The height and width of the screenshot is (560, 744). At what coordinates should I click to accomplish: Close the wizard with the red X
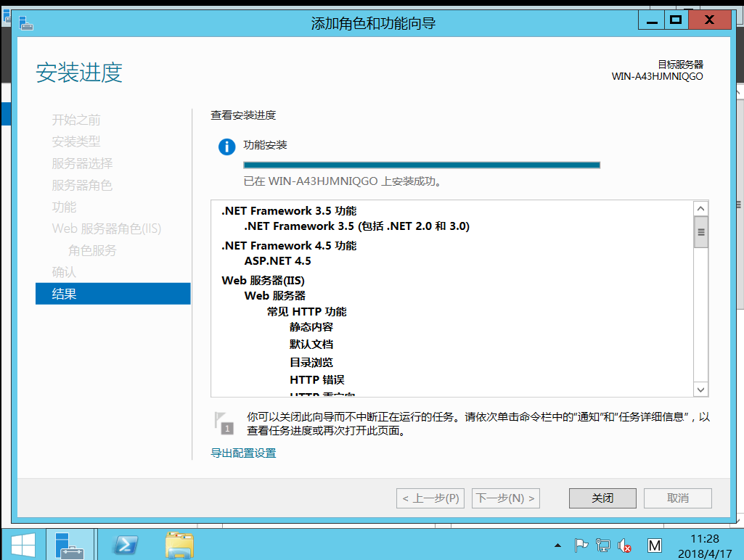tap(709, 20)
